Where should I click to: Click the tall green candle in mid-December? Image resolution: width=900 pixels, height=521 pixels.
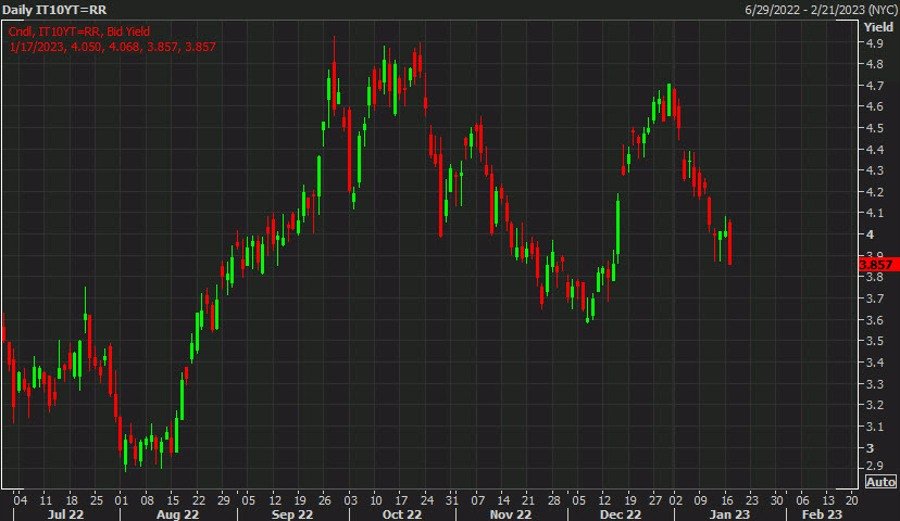coord(618,230)
